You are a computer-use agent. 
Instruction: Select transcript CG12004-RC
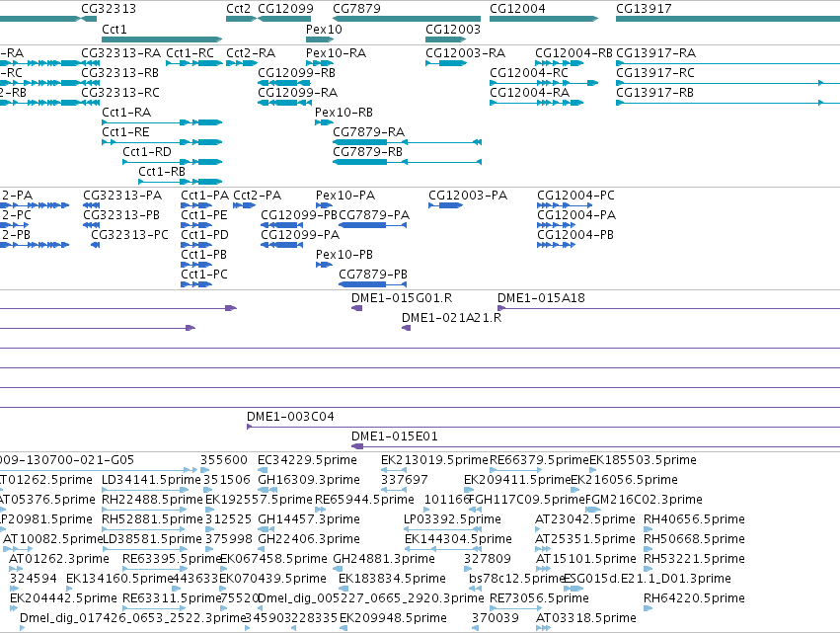(544, 83)
